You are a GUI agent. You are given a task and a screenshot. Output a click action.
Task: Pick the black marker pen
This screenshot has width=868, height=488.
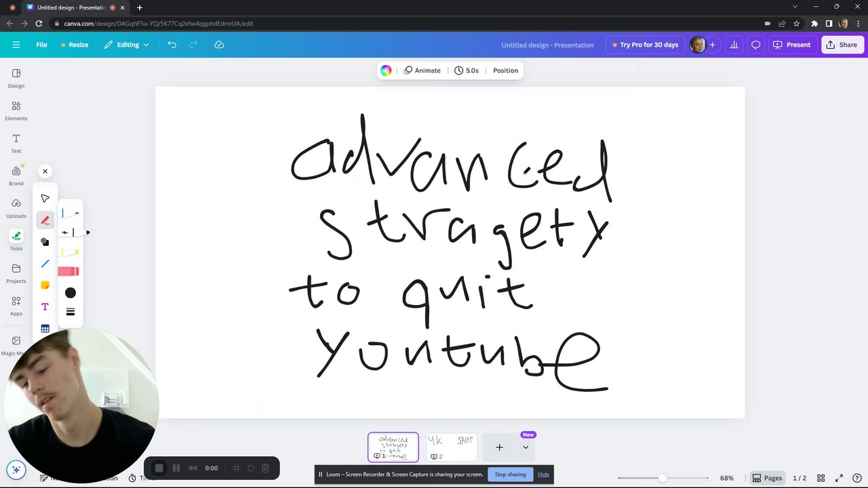pyautogui.click(x=75, y=232)
